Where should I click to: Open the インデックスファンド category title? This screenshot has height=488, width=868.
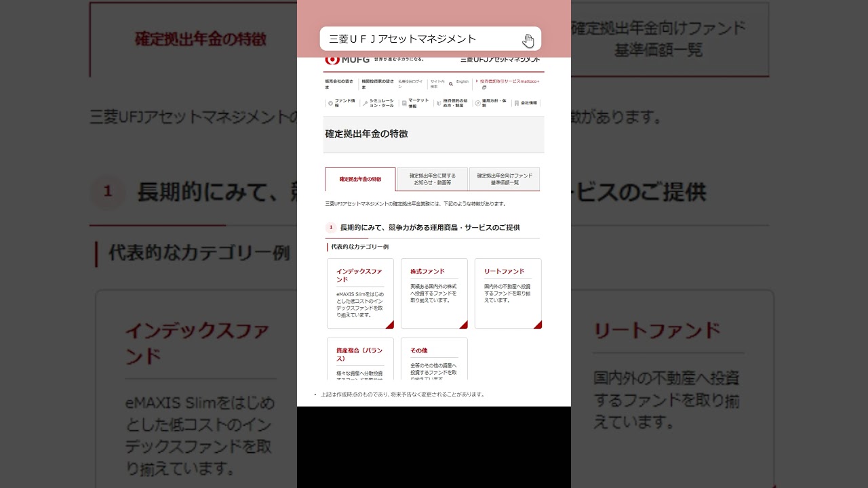pos(359,275)
